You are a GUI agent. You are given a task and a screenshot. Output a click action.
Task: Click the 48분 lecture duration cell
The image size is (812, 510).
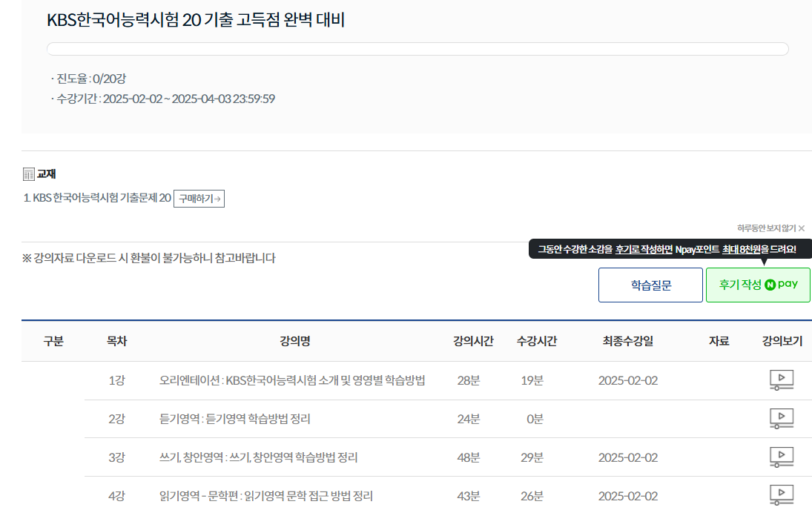pyautogui.click(x=468, y=457)
